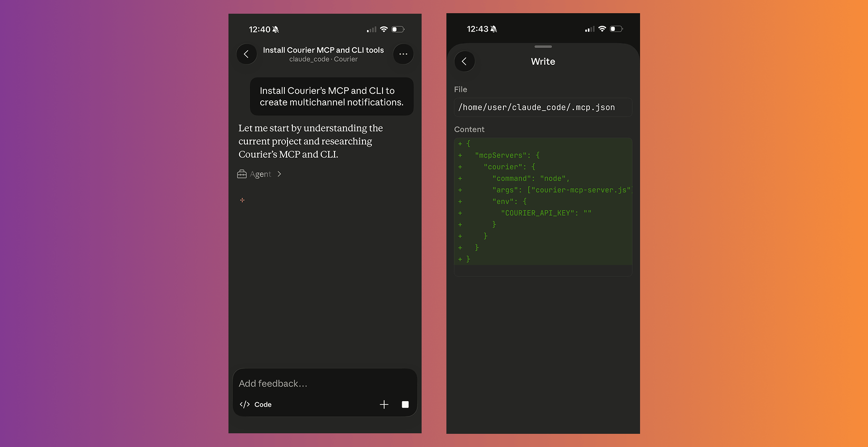Go back from the Courier chat screen

(246, 54)
